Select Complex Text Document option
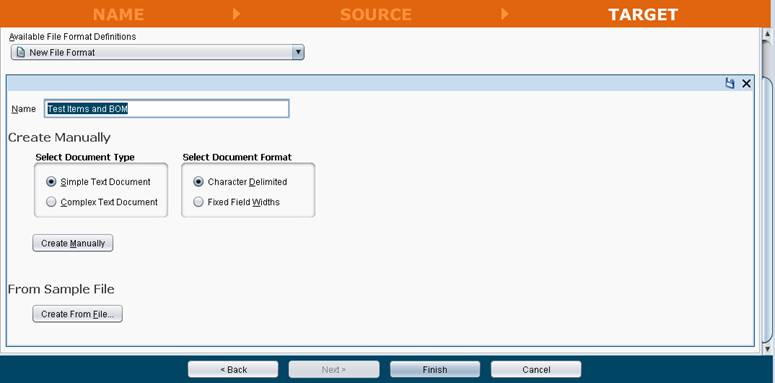The image size is (775, 383). 51,202
